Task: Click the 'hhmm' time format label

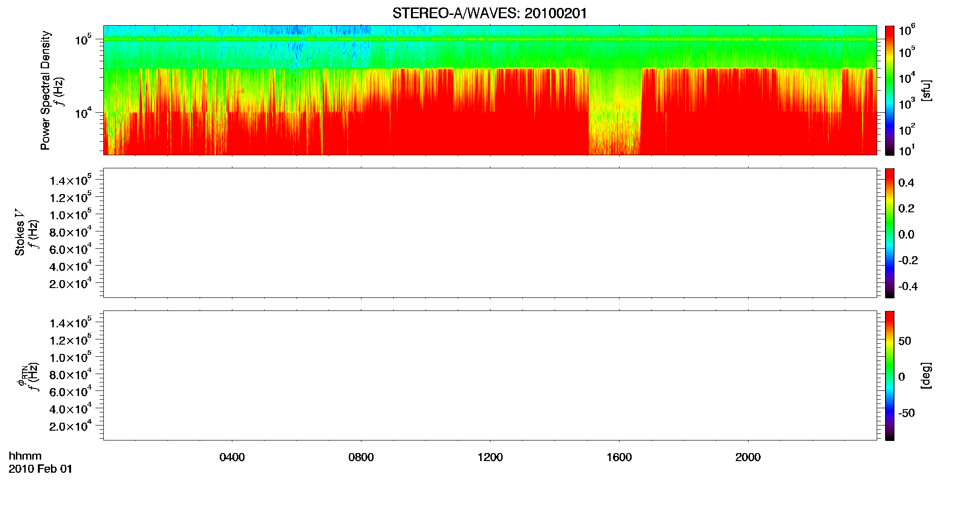Action: coord(25,456)
